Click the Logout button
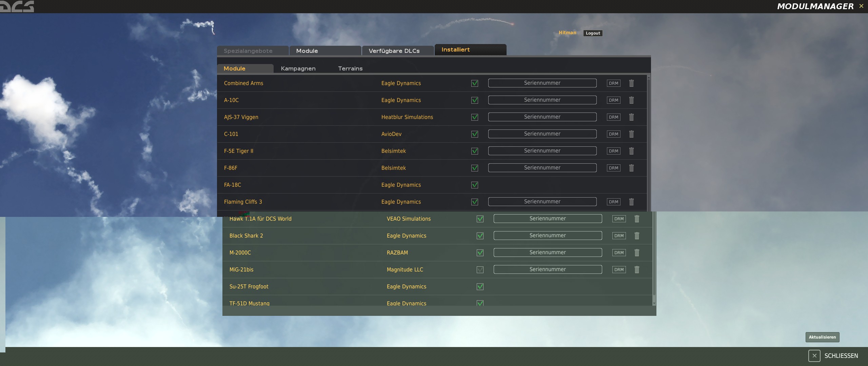The width and height of the screenshot is (868, 366). (593, 33)
